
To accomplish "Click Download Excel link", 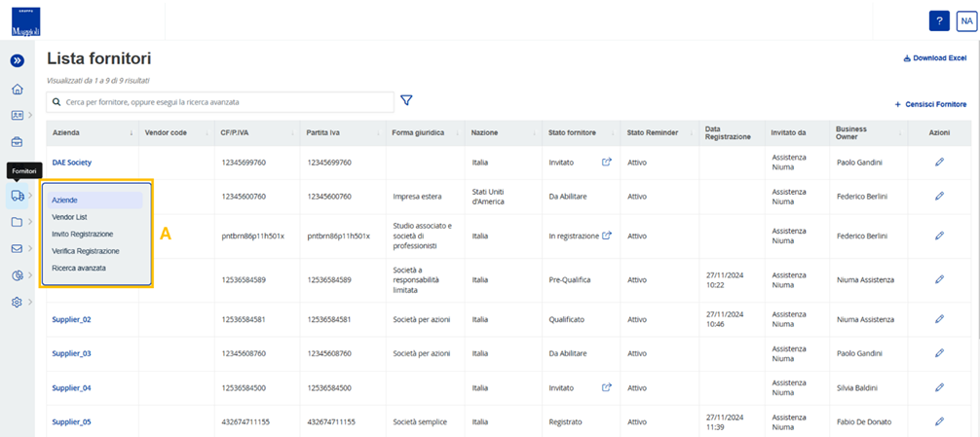I will pos(935,58).
